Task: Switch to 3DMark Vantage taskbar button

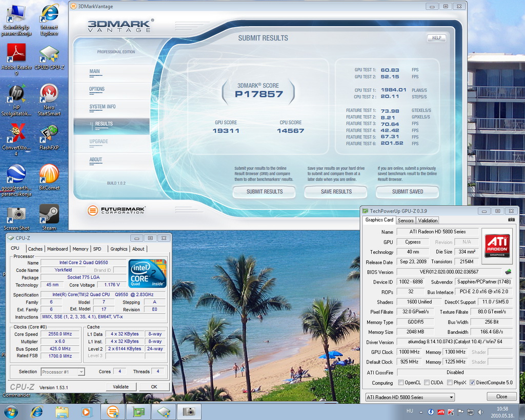Action: tap(113, 412)
